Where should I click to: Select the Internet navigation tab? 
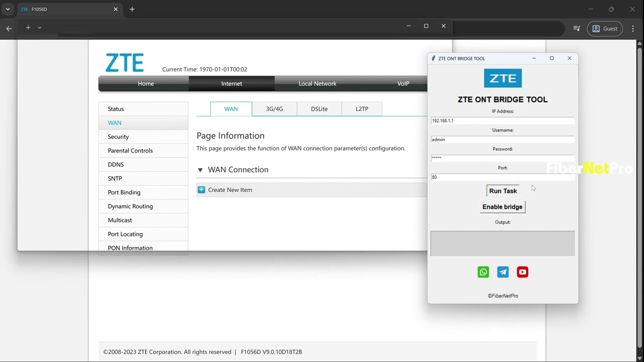[x=231, y=83]
